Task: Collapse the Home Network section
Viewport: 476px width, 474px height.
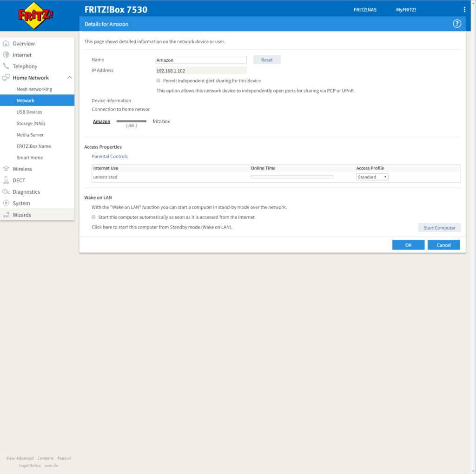Action: tap(70, 78)
